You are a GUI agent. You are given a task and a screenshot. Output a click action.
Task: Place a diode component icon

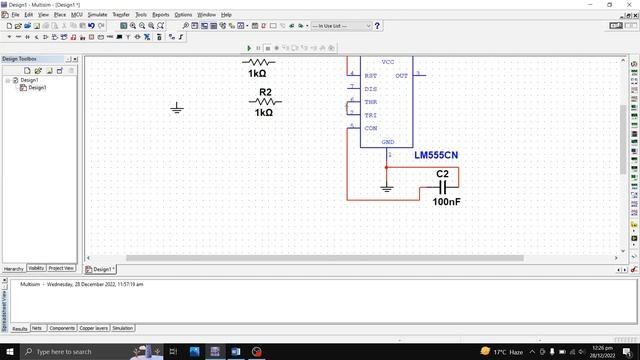(x=27, y=37)
